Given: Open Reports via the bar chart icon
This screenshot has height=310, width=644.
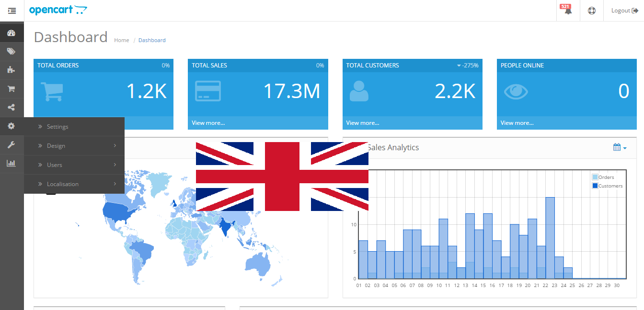Looking at the screenshot, I should [x=12, y=163].
